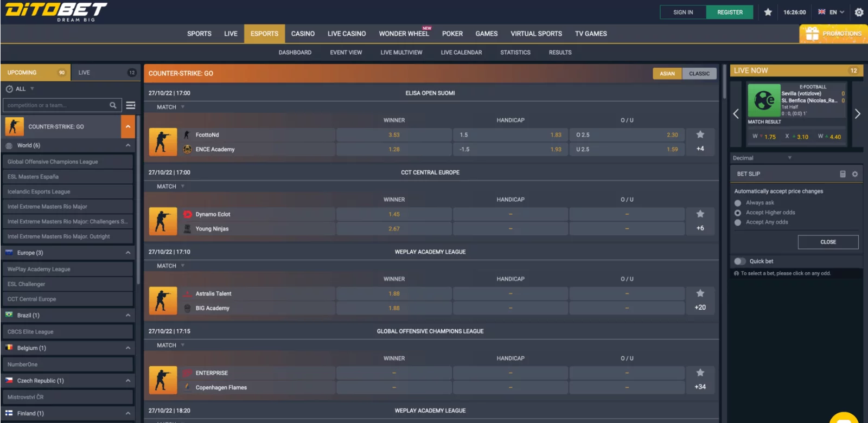Screen dimensions: 868x423
Task: Click the chat bubble in the corner
Action: coord(844,418)
